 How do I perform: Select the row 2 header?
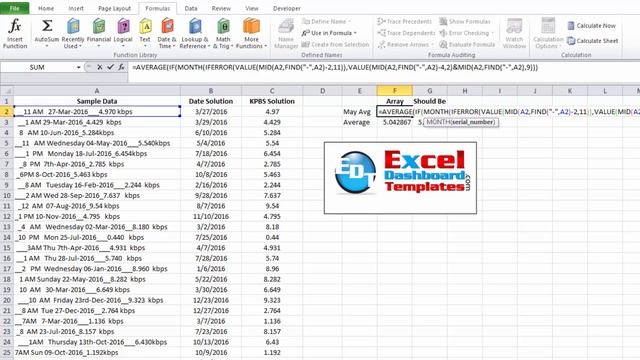click(x=7, y=111)
